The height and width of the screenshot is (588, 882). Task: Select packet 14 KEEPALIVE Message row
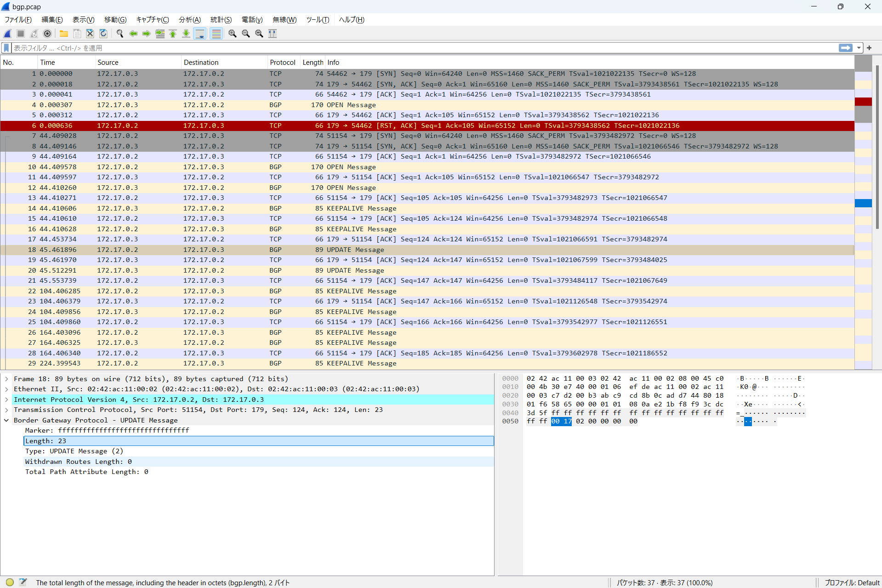pos(427,208)
